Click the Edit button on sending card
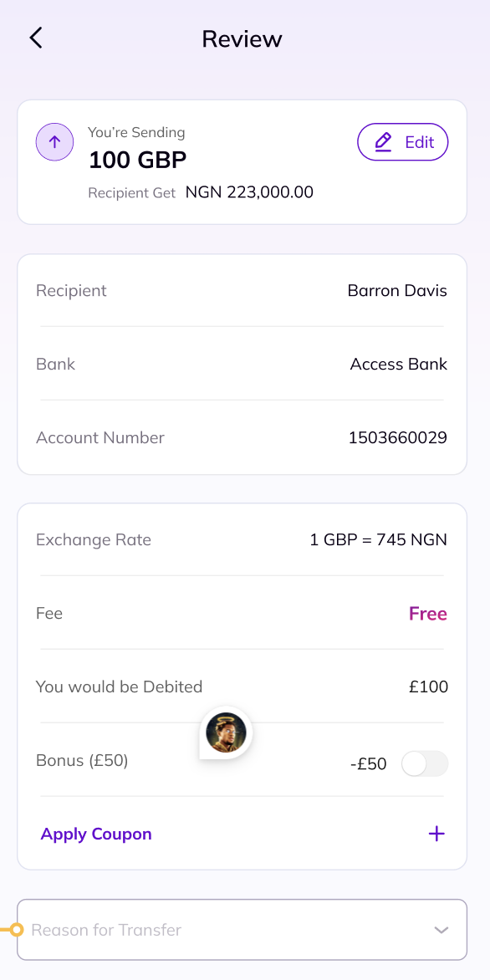The height and width of the screenshot is (980, 490). point(403,142)
